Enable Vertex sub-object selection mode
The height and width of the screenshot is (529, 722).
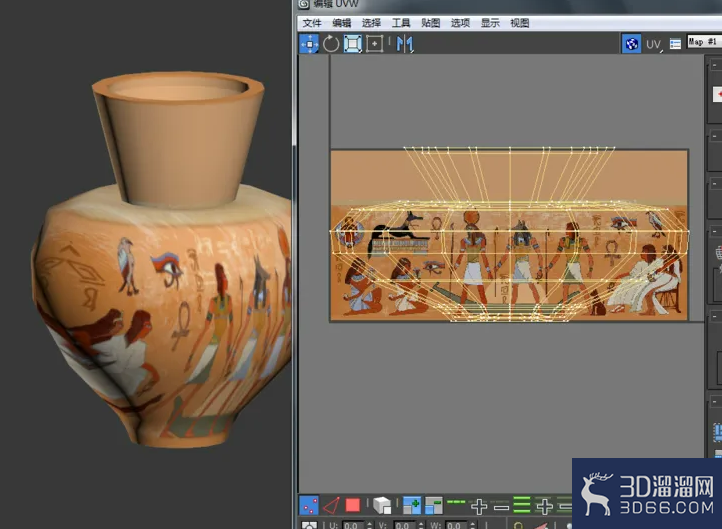click(x=309, y=505)
